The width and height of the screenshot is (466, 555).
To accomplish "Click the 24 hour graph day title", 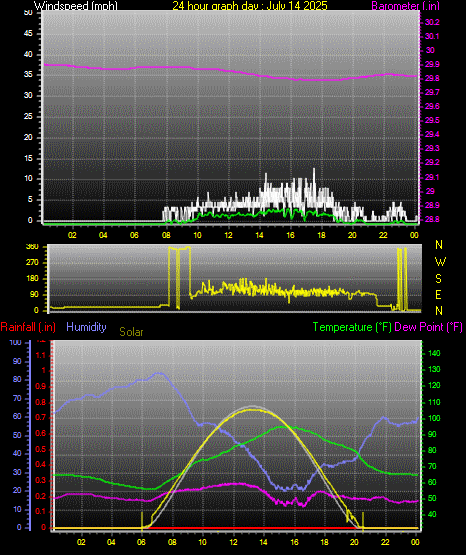I will (250, 6).
